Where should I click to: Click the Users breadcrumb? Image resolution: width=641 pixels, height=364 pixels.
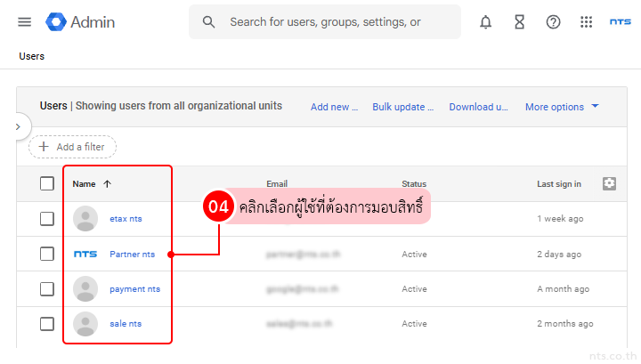(x=31, y=56)
